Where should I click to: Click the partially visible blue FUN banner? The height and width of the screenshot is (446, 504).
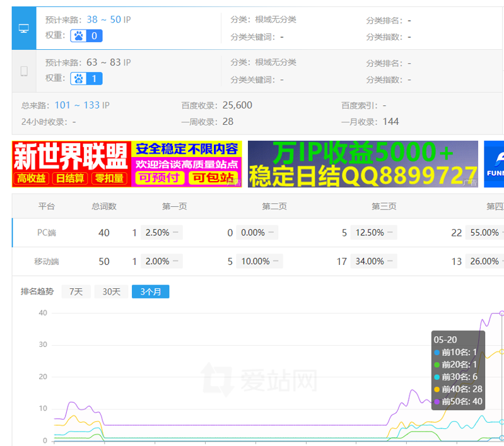tap(494, 164)
